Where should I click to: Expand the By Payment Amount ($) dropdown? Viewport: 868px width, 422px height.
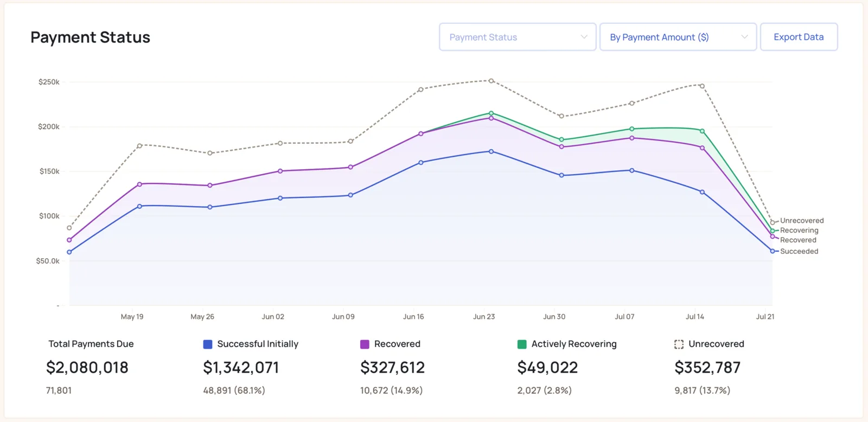point(678,37)
